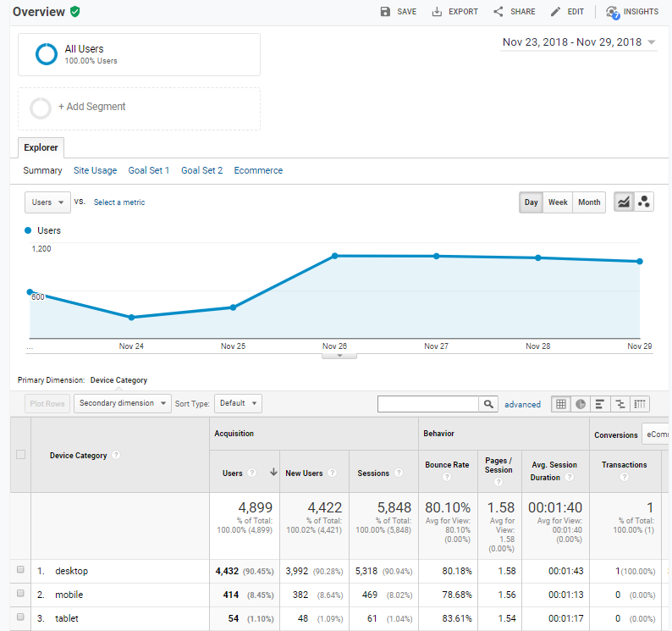
Task: Open the Goal Set 2 sub-tab
Action: pos(202,170)
